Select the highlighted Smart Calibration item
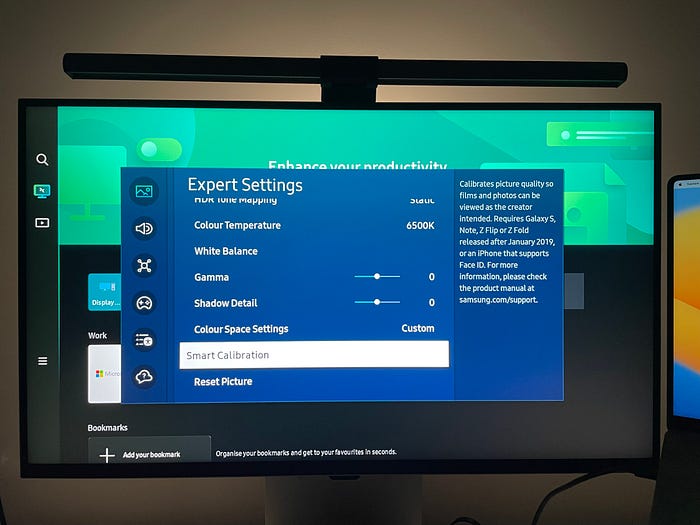 coord(314,355)
